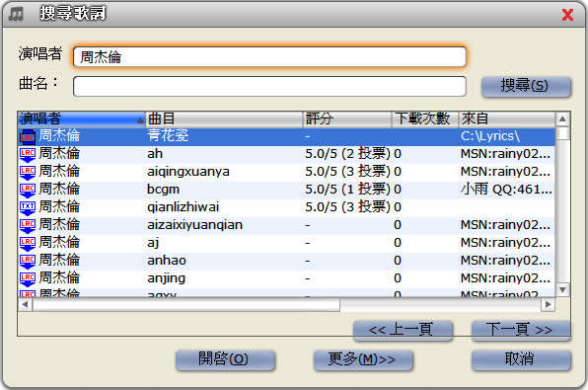Image resolution: width=588 pixels, height=390 pixels.
Task: Sort by the 曲目 column header
Action: [224, 119]
